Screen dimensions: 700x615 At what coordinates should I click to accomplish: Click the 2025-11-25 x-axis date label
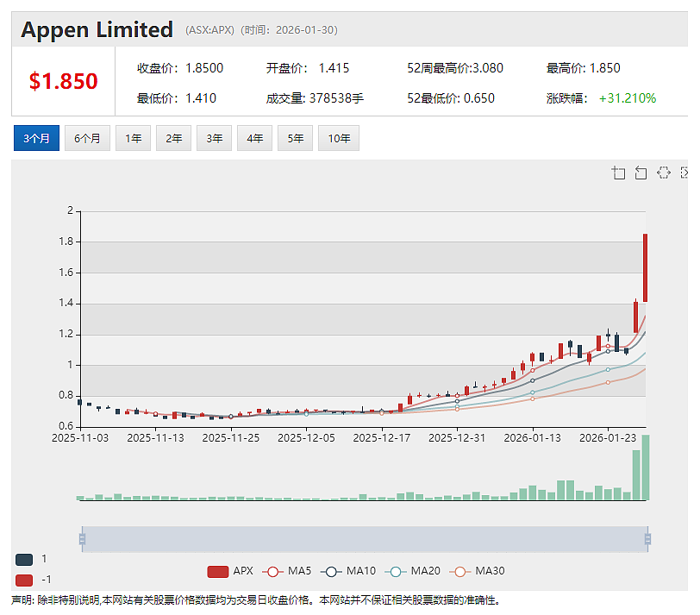tap(231, 438)
